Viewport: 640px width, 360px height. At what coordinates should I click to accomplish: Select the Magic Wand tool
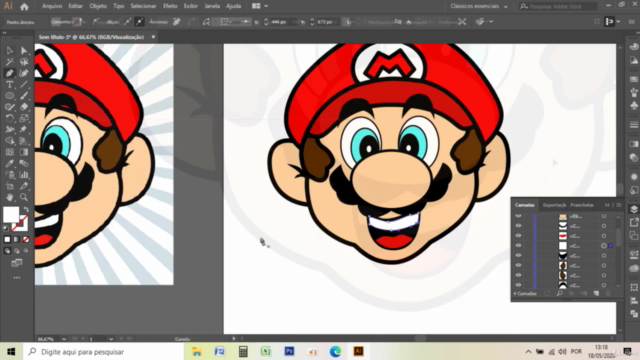coord(9,62)
